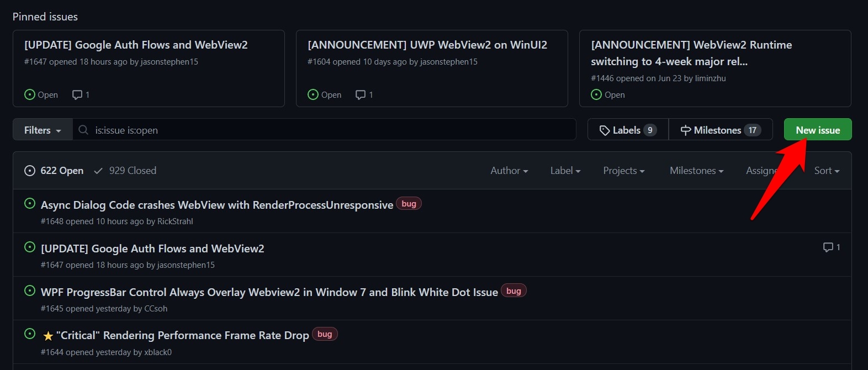The height and width of the screenshot is (370, 868).
Task: Click the open-issue icon beside WPF ProgressBar issue
Action: coord(30,291)
